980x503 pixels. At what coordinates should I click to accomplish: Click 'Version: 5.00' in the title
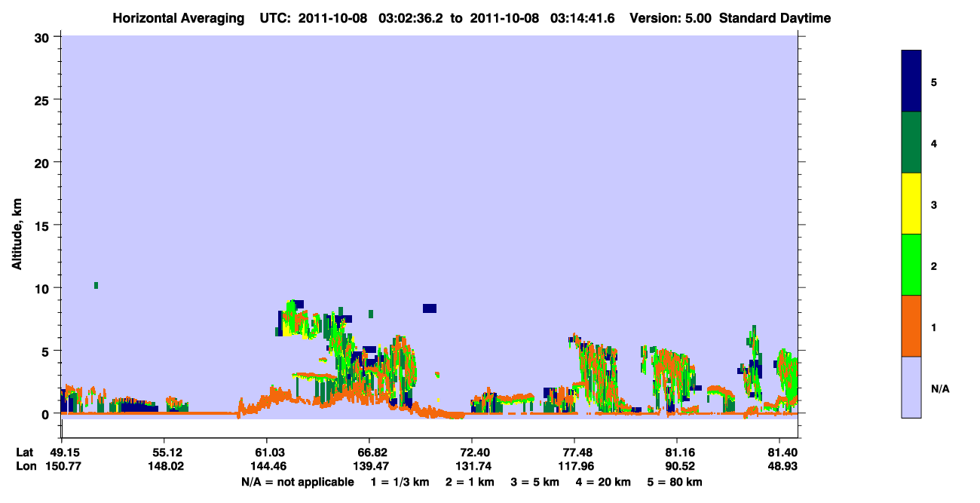tap(670, 18)
